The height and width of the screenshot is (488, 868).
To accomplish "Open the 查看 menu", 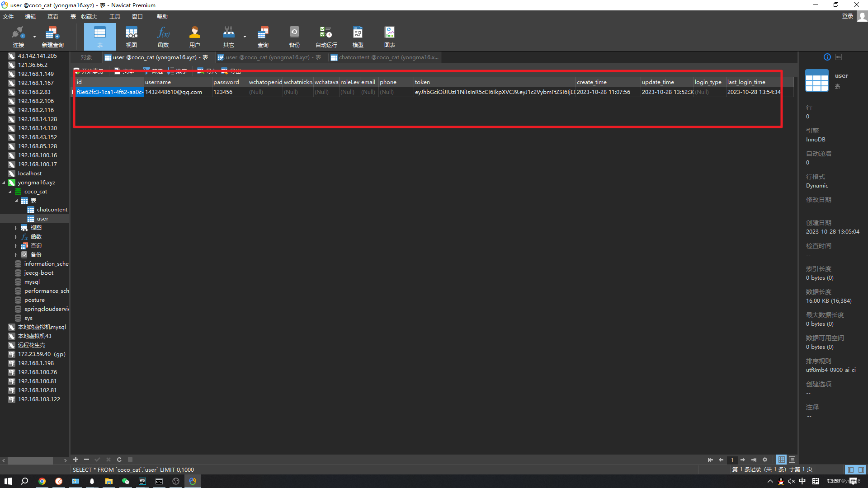I will point(53,17).
